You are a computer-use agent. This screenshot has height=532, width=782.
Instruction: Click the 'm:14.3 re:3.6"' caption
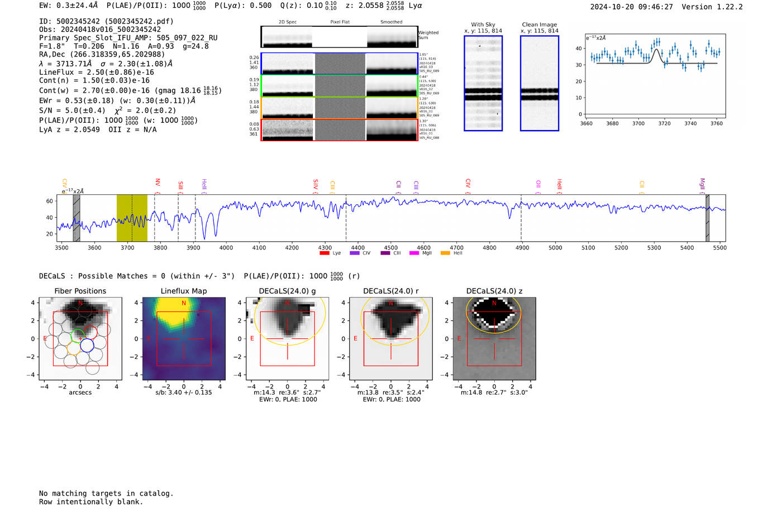(287, 392)
